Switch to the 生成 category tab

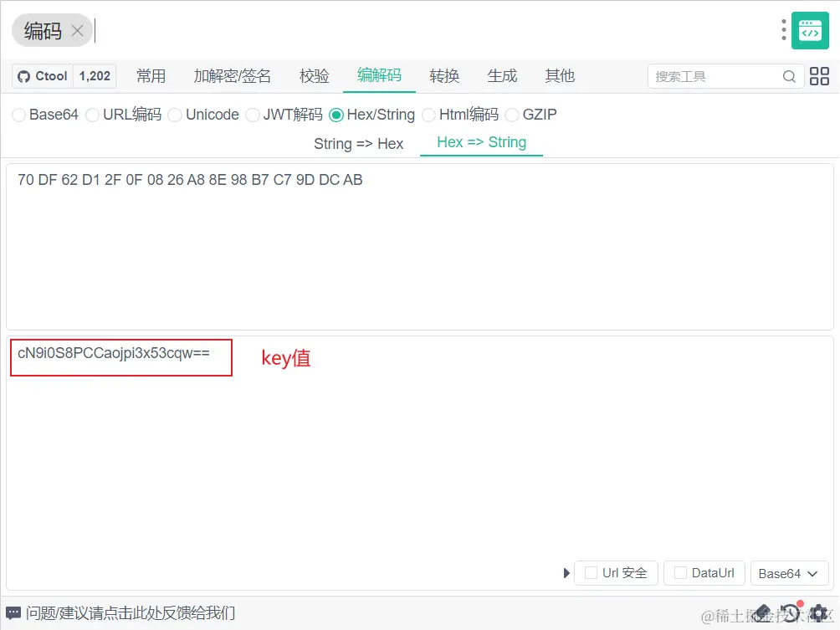point(502,76)
